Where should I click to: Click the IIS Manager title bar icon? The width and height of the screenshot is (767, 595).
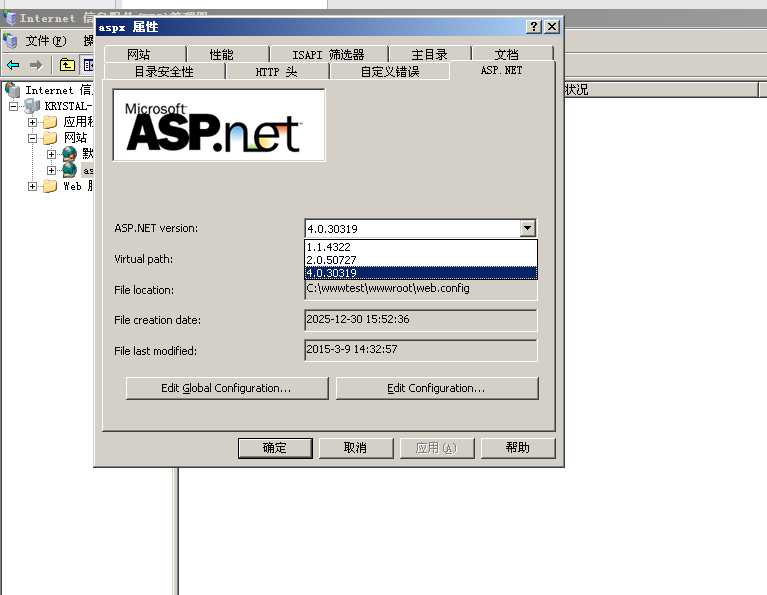pyautogui.click(x=10, y=18)
